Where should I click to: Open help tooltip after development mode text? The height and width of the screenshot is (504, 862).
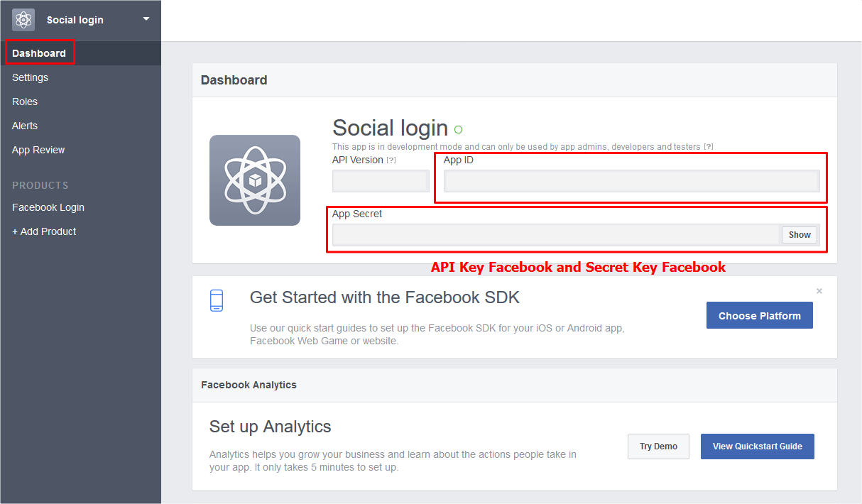(708, 147)
